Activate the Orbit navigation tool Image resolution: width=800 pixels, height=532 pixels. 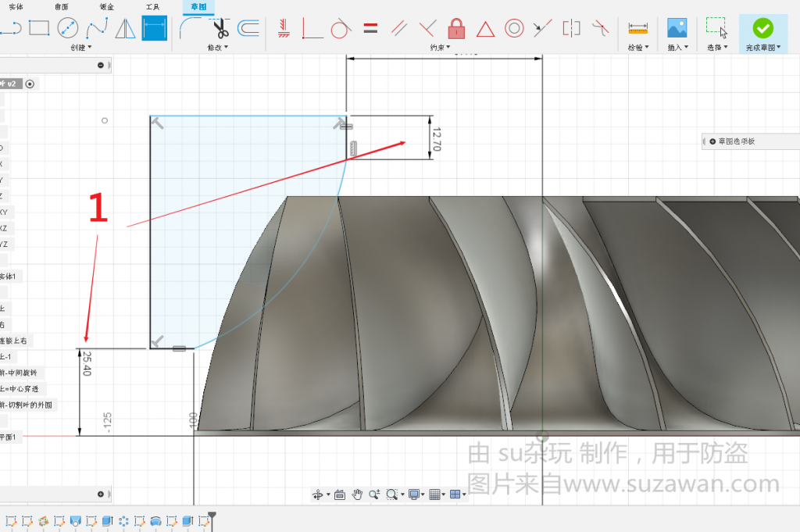point(318,495)
